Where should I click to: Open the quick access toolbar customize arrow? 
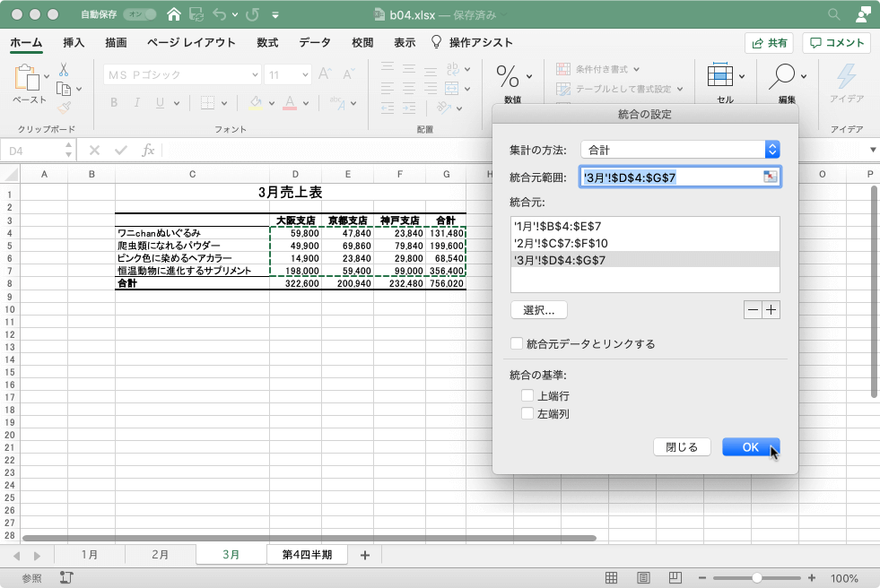tap(275, 15)
